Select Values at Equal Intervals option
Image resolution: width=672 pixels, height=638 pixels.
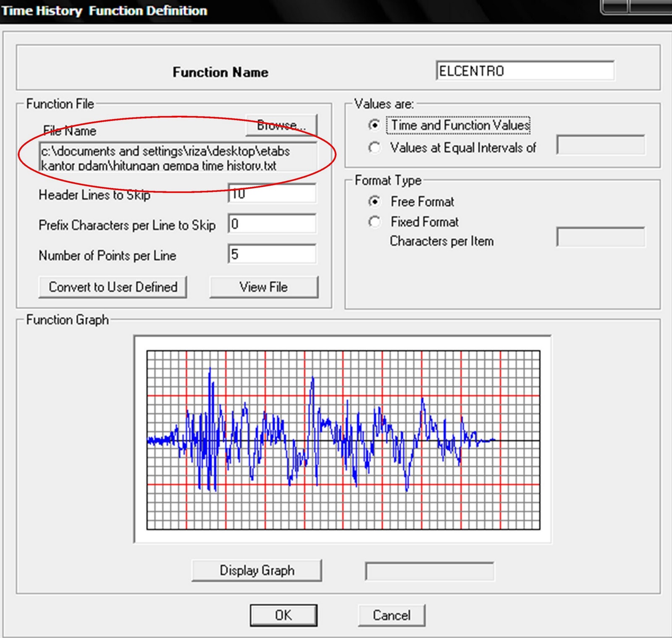pyautogui.click(x=375, y=148)
